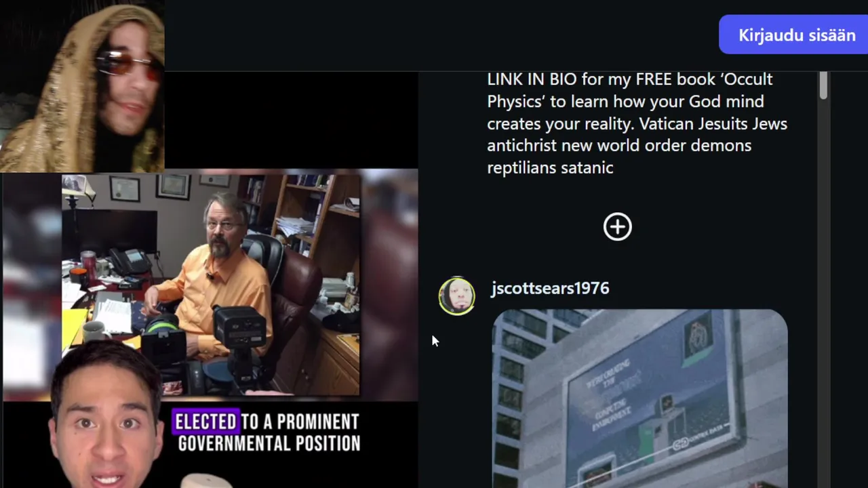Viewport: 868px width, 488px height.
Task: Expand the description with the plus circle icon
Action: click(x=617, y=227)
